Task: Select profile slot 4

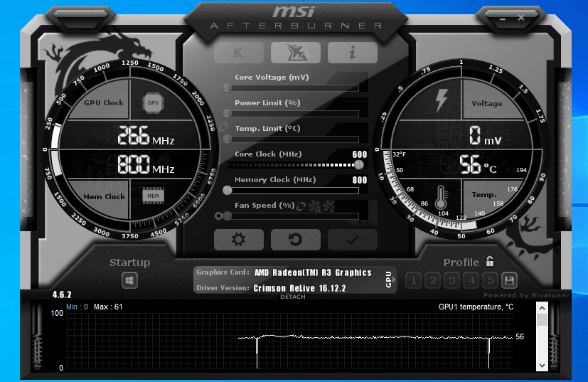Action: [x=471, y=280]
